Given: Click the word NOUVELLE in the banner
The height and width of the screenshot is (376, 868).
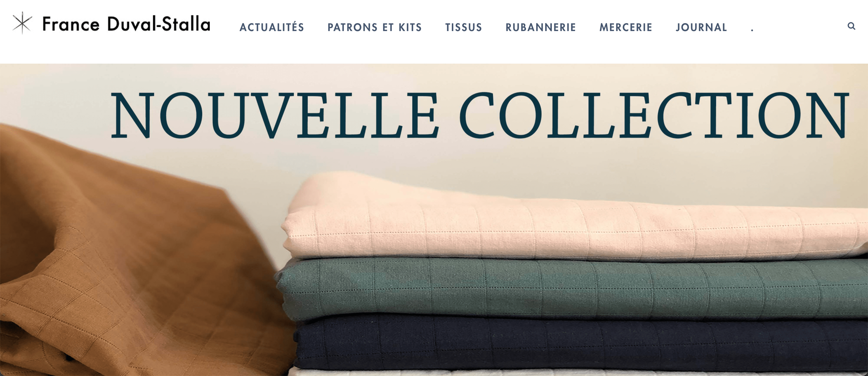Looking at the screenshot, I should (275, 115).
